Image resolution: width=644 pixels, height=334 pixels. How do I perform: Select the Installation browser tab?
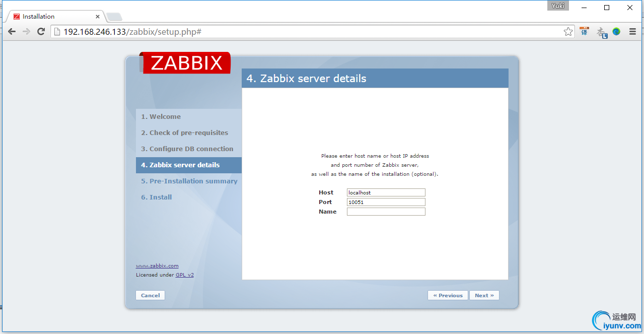pyautogui.click(x=54, y=16)
